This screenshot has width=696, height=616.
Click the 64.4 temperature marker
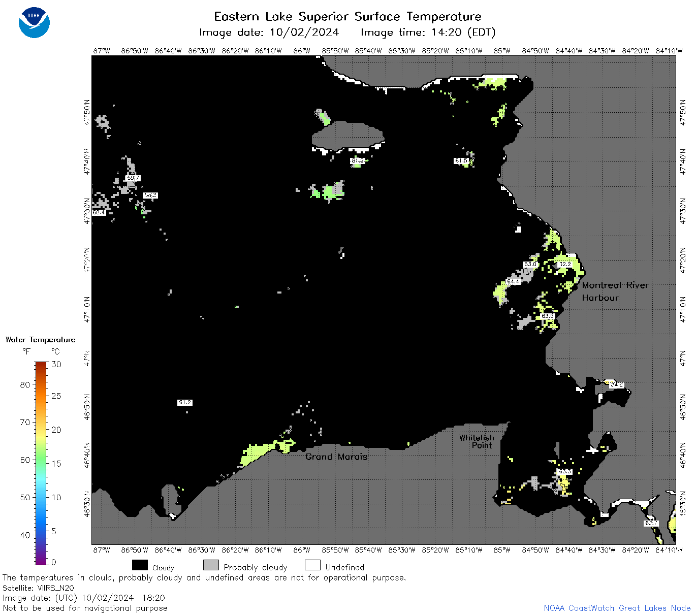tap(513, 281)
